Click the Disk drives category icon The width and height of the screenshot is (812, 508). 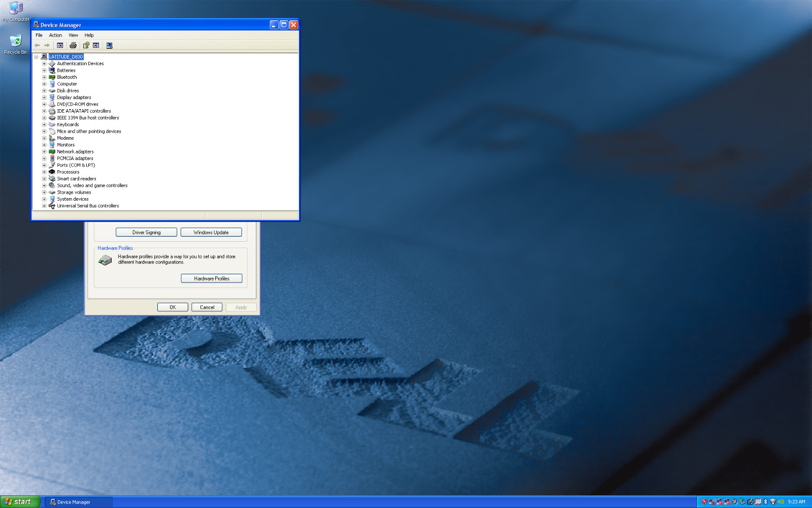pos(52,90)
